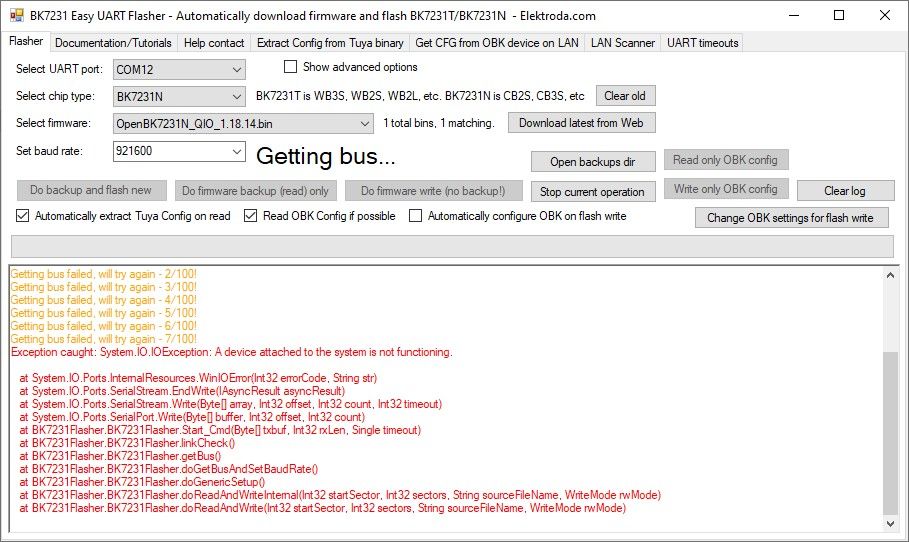The height and width of the screenshot is (542, 909).
Task: Click Open backups dir button
Action: click(x=593, y=162)
